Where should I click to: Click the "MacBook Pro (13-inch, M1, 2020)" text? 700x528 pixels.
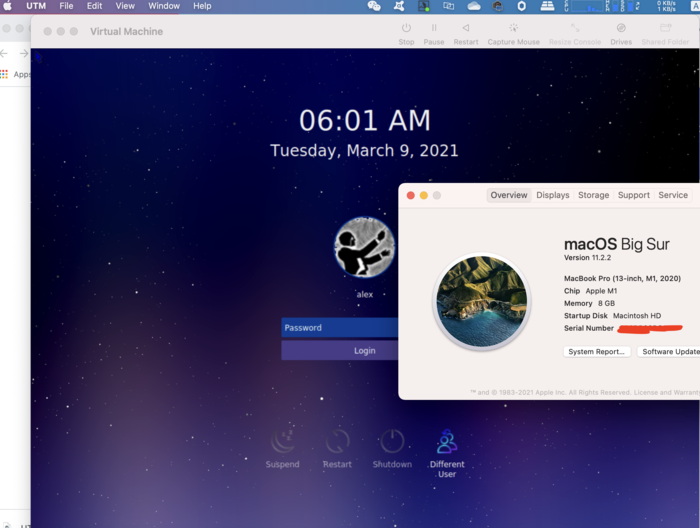(622, 279)
